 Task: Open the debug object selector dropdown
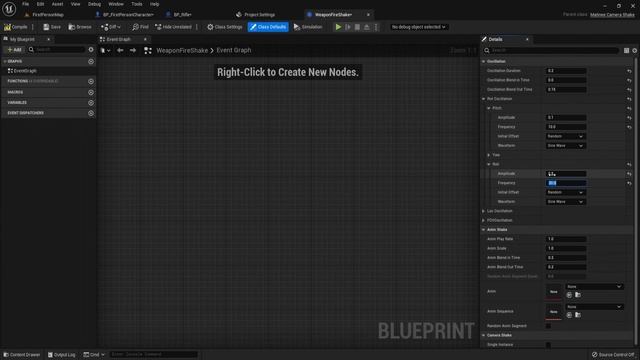coord(418,27)
